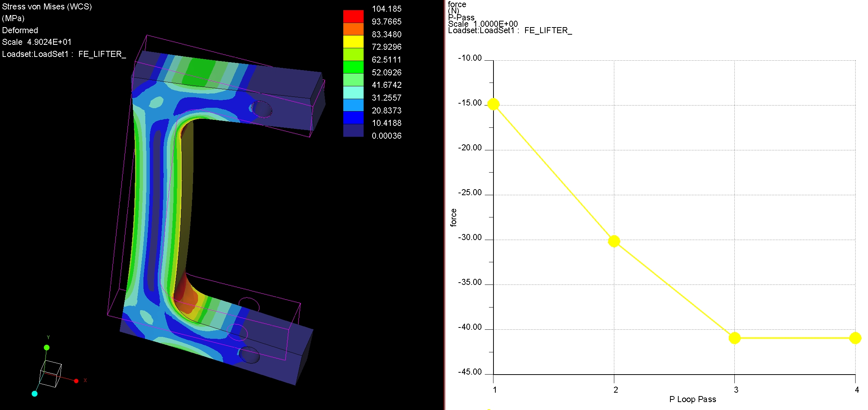Click the graph data point at pass 1
868x410 pixels.
(493, 104)
